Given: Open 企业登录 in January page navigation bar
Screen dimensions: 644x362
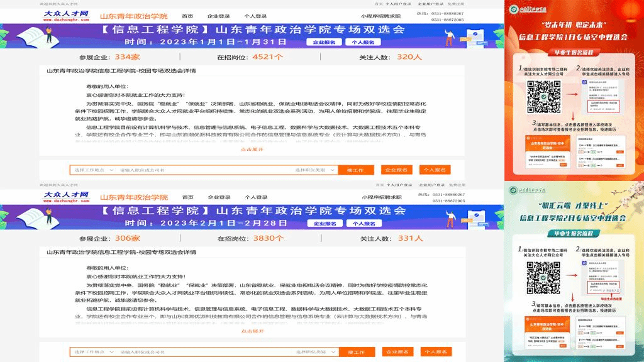Looking at the screenshot, I should 218,16.
